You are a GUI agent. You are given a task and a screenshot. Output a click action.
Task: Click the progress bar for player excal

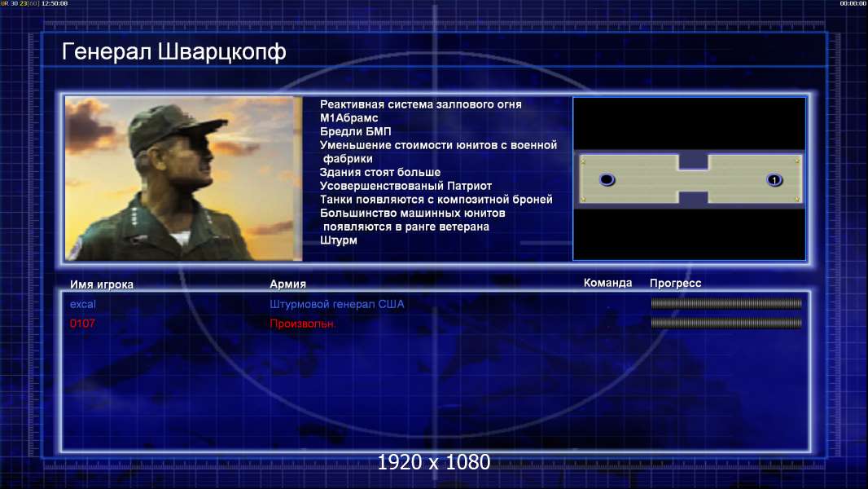726,303
